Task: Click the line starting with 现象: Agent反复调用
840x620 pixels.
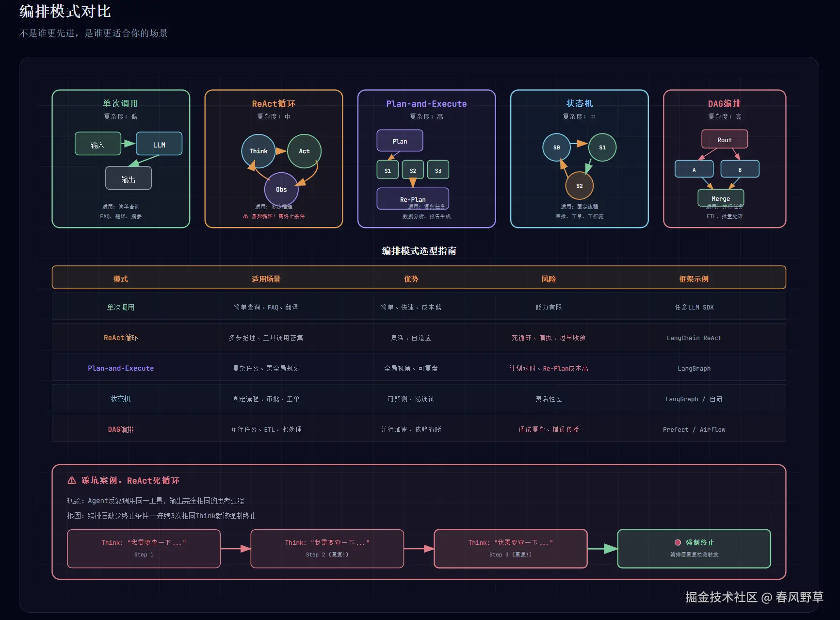Action: click(156, 501)
